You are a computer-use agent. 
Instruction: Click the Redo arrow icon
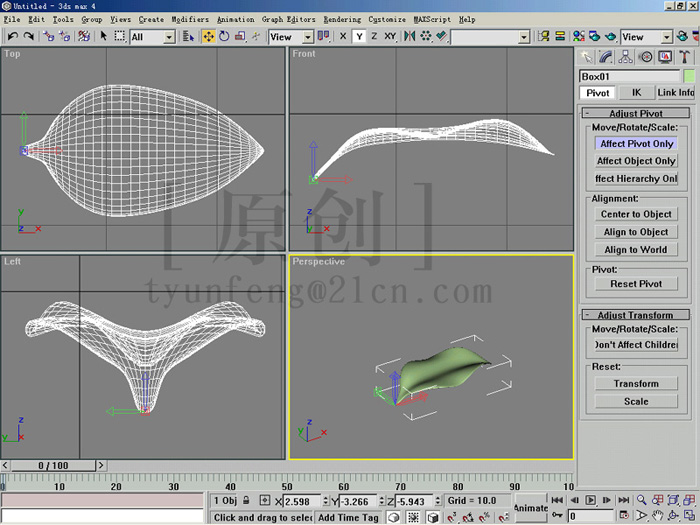(29, 36)
